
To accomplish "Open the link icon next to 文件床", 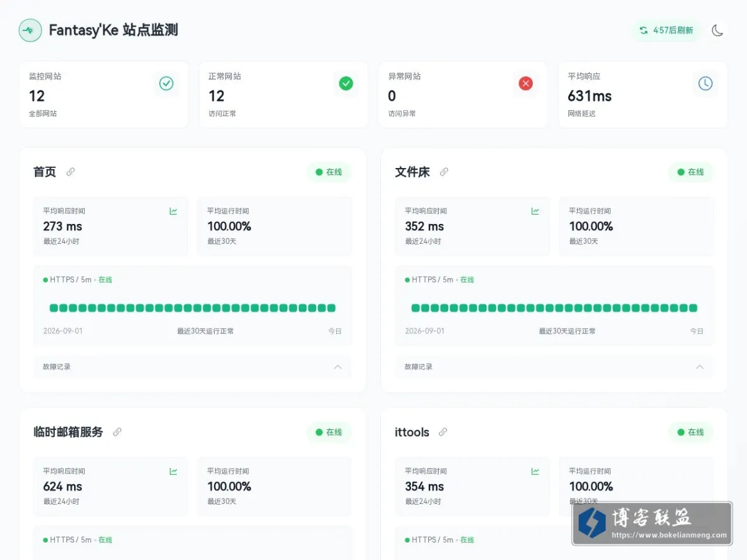I will pos(444,172).
